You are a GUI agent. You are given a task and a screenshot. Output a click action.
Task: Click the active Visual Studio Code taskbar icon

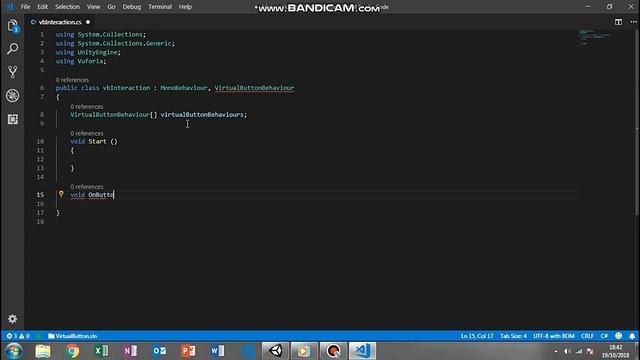pyautogui.click(x=362, y=351)
